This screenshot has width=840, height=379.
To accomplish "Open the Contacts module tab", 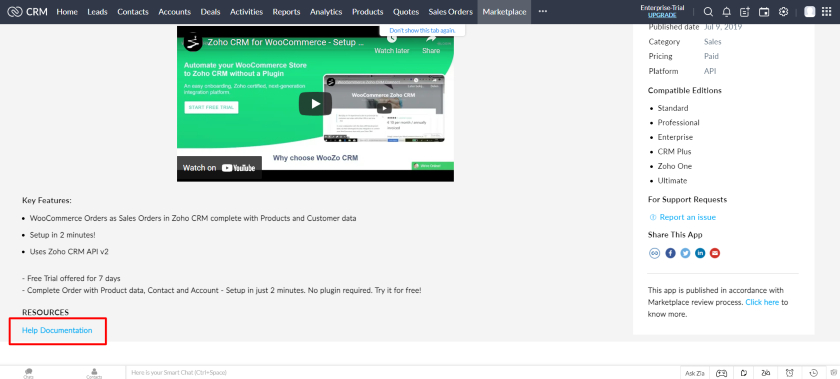I will [133, 12].
